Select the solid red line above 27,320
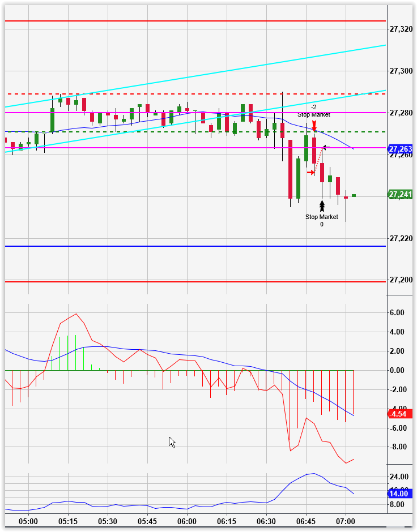 tap(195, 21)
